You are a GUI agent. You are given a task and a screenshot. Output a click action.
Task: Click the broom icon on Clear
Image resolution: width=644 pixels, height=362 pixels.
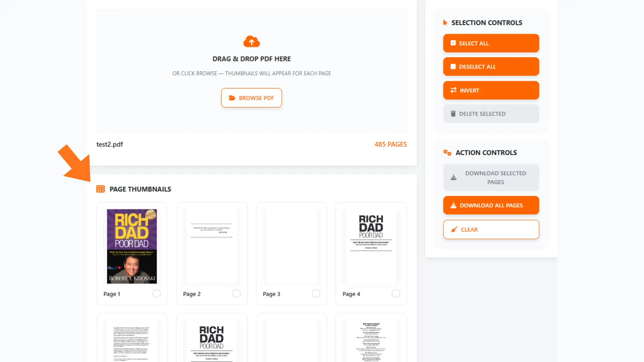click(454, 230)
